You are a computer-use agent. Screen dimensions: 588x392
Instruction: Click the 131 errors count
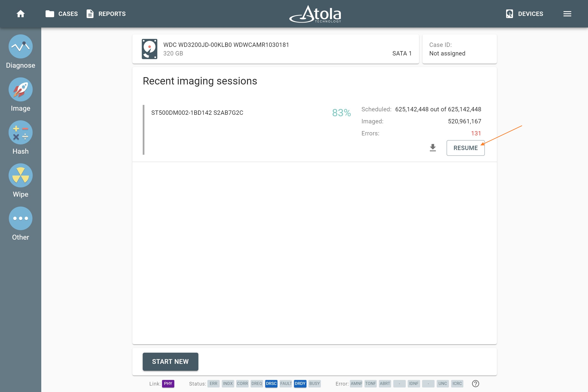pyautogui.click(x=476, y=133)
